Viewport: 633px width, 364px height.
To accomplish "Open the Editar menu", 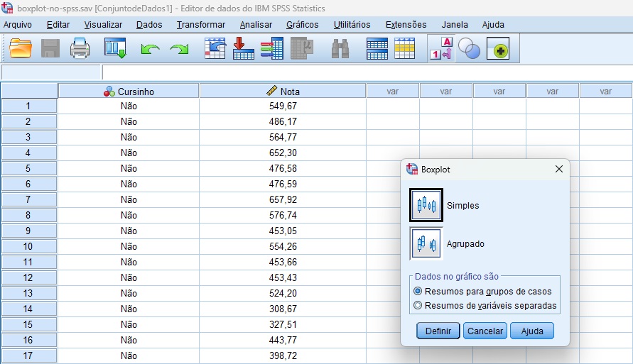I will (x=58, y=25).
